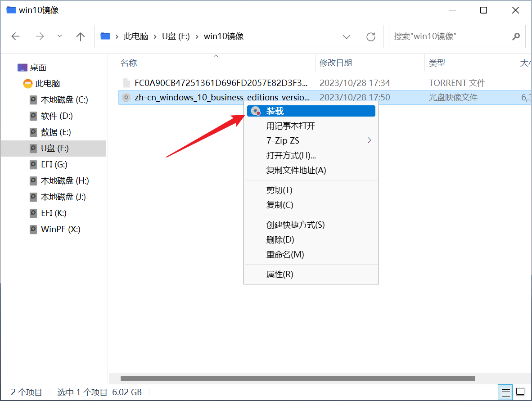
Task: Open the recent locations dropdown chevron
Action: click(x=60, y=36)
